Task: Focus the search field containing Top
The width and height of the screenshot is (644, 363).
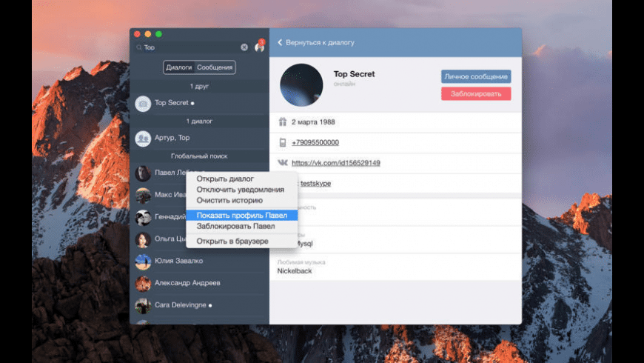Action: coord(191,47)
